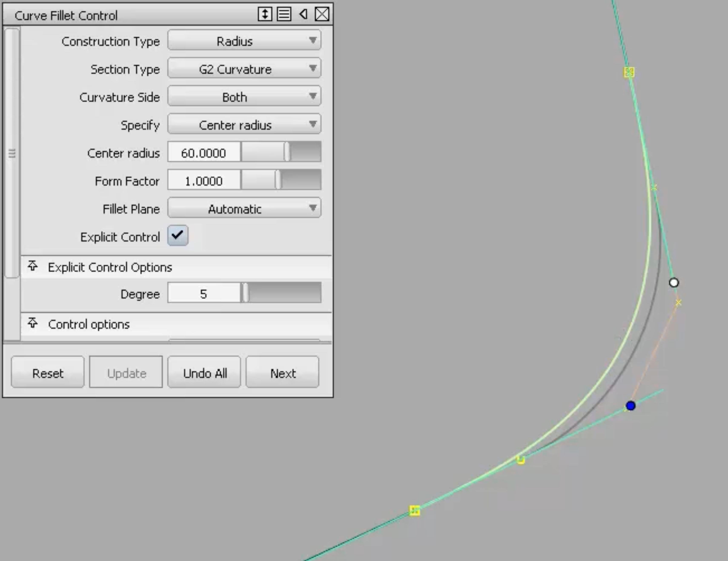
Task: Open the Fillet Plane Automatic dropdown
Action: [244, 209]
